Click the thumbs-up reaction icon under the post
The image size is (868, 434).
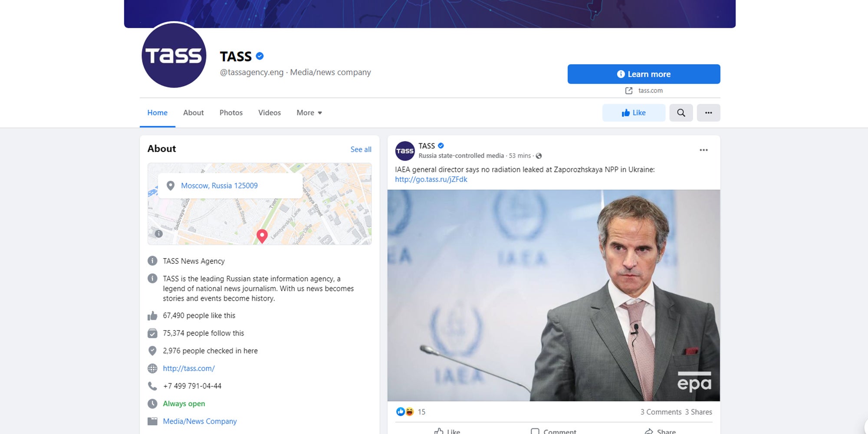(400, 411)
